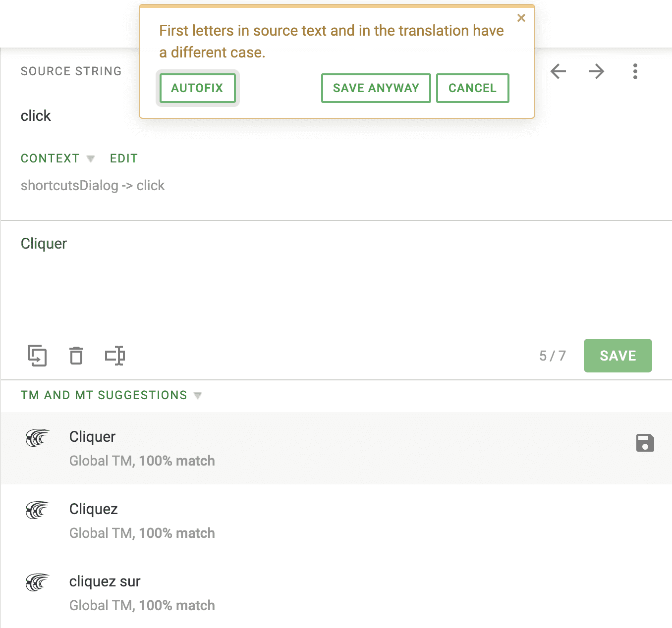Select the Cliquez suggestion
The width and height of the screenshot is (672, 628).
point(94,509)
